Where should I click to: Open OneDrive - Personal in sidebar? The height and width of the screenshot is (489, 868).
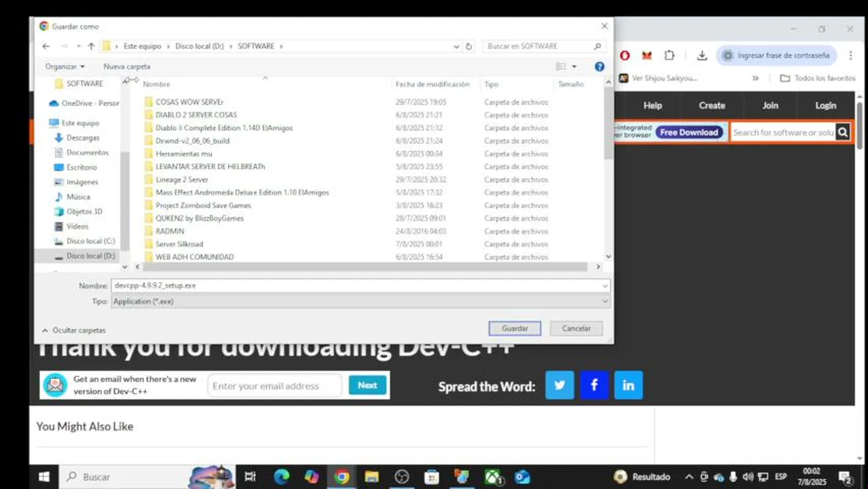pos(84,103)
